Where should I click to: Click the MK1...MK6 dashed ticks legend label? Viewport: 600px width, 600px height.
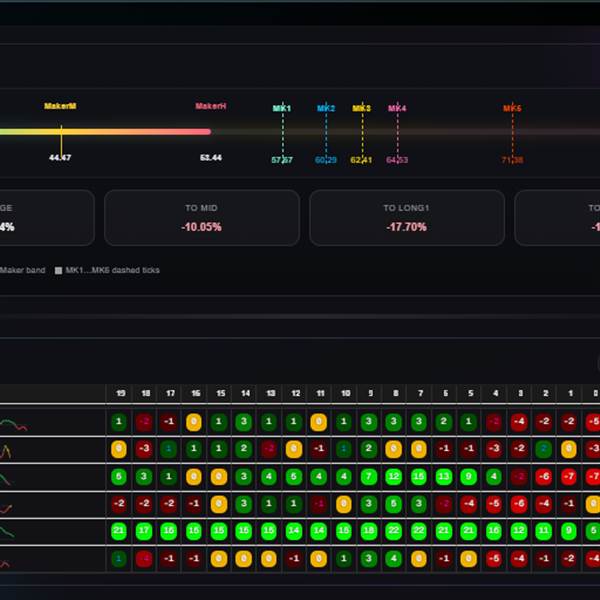112,270
